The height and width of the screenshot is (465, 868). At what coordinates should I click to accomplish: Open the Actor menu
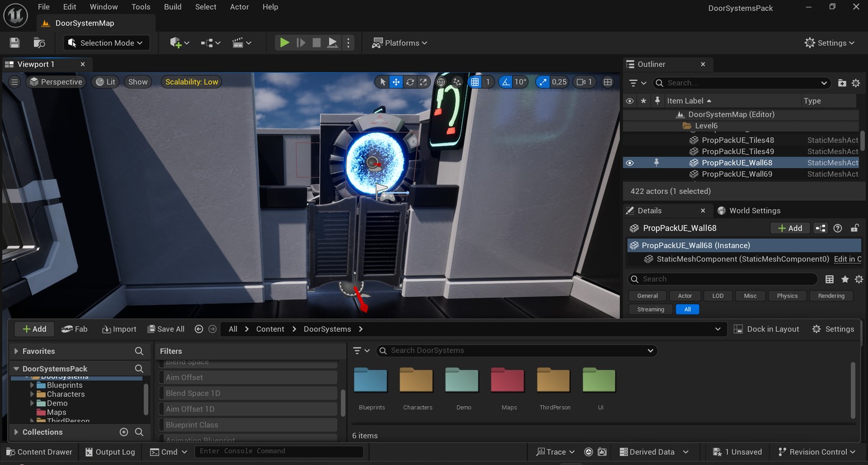point(240,7)
